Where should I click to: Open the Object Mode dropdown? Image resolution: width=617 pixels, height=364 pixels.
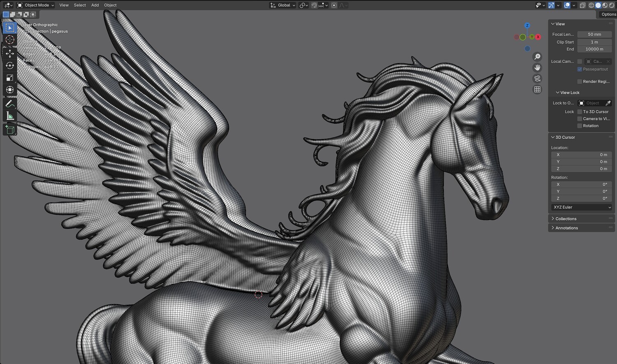click(36, 5)
